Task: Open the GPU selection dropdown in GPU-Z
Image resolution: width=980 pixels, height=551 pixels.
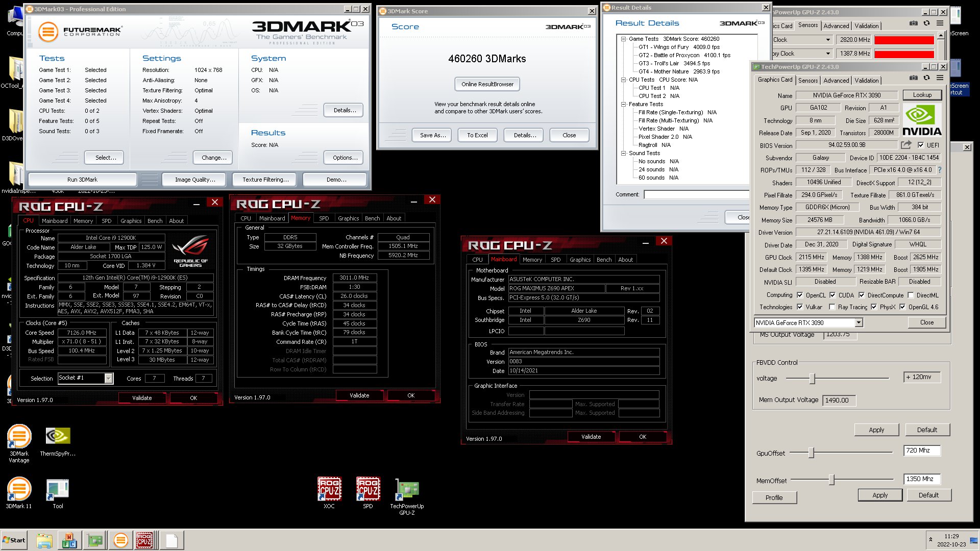Action: pyautogui.click(x=859, y=322)
